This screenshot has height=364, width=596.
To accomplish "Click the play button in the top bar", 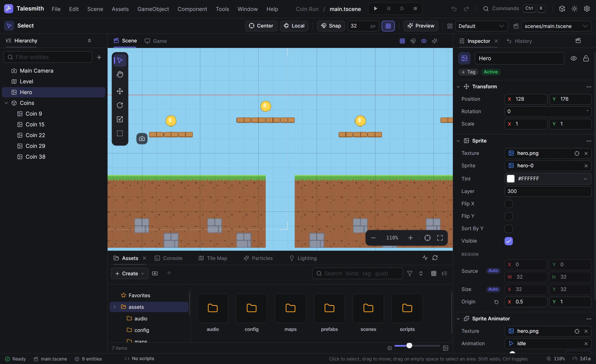I will [375, 9].
